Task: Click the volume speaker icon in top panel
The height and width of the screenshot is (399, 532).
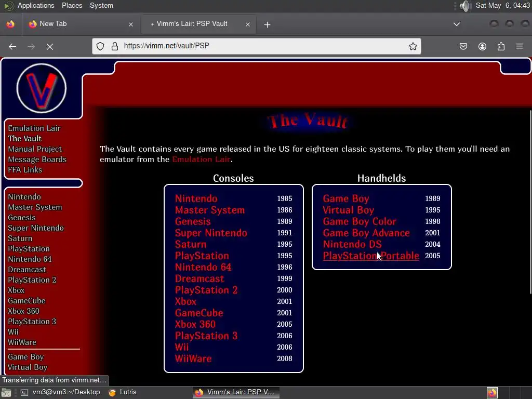Action: (465, 6)
